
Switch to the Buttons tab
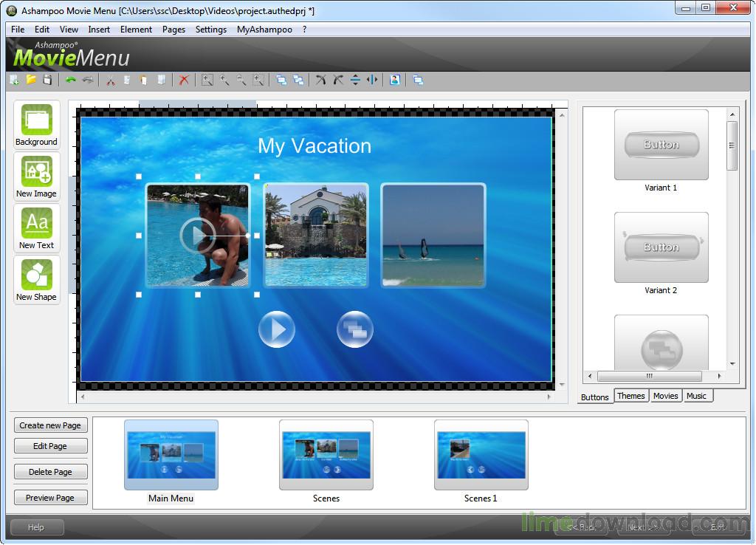pos(594,397)
